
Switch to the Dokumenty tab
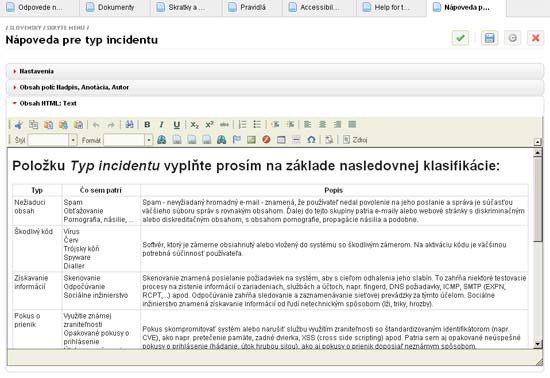pyautogui.click(x=115, y=7)
